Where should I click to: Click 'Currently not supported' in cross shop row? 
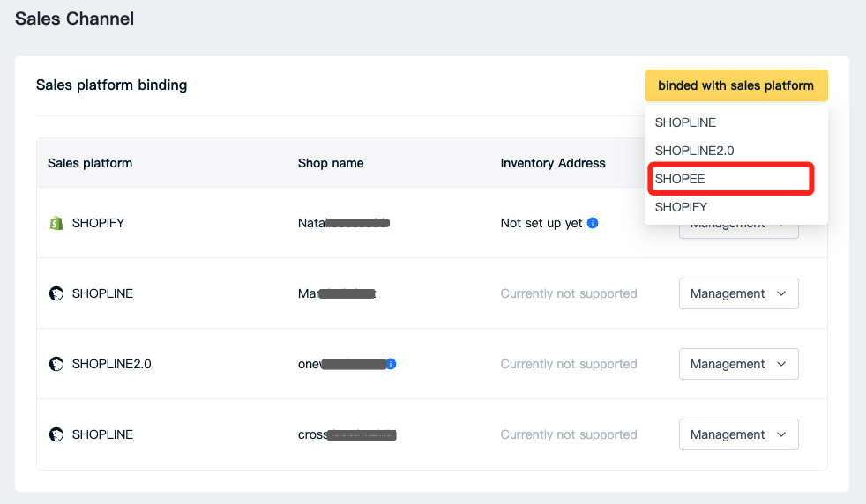569,435
